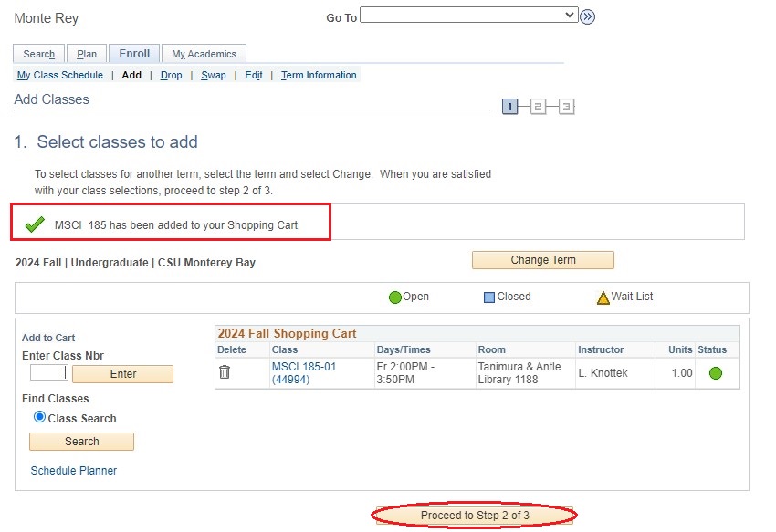
Task: Click the step 1 indicator box
Action: [509, 106]
